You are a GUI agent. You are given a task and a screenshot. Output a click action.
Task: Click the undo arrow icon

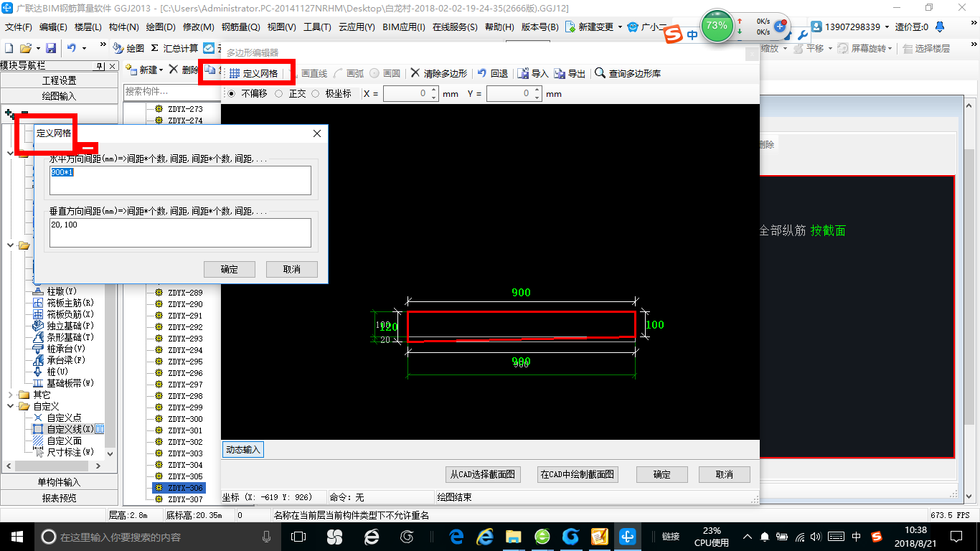coord(72,48)
